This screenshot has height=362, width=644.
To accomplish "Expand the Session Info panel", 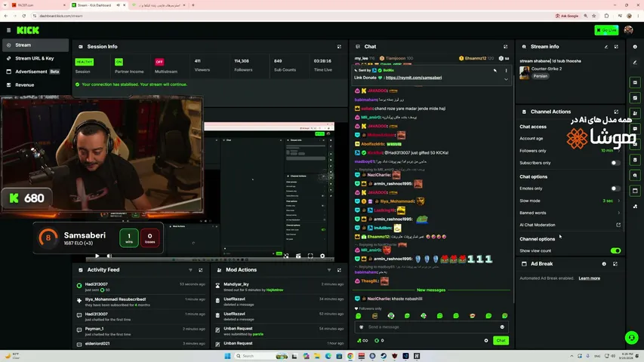I will click(339, 47).
